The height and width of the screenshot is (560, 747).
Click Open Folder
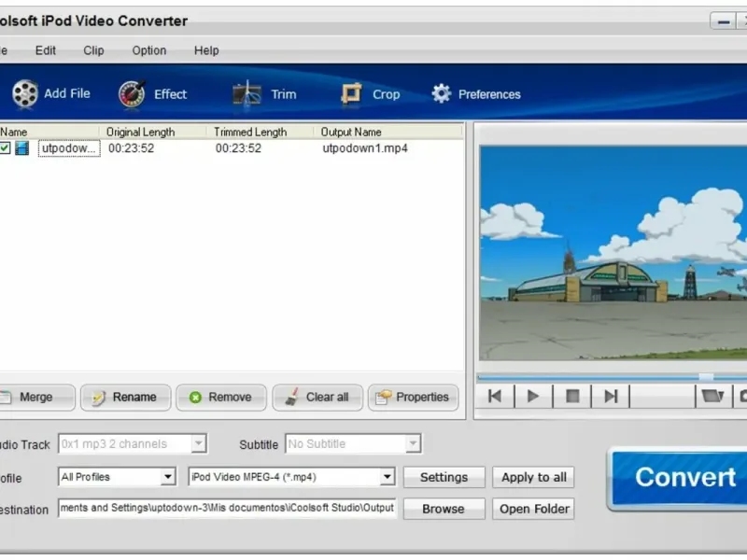(533, 509)
